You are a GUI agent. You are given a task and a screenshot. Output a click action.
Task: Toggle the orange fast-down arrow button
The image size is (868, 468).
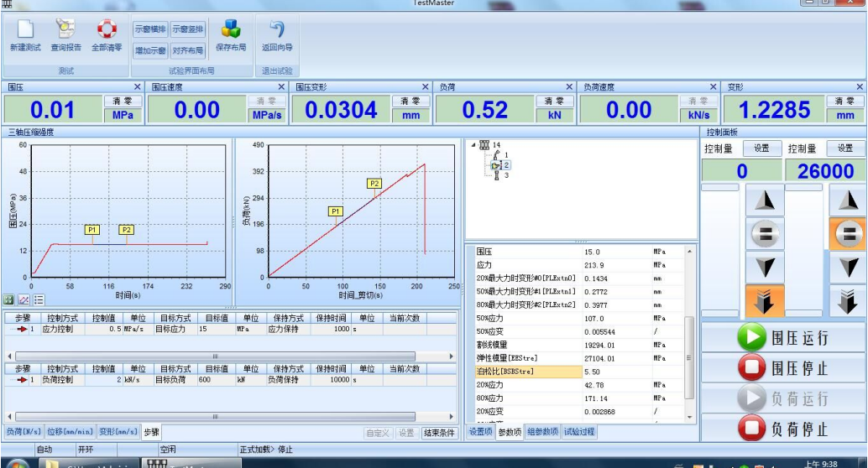point(765,301)
